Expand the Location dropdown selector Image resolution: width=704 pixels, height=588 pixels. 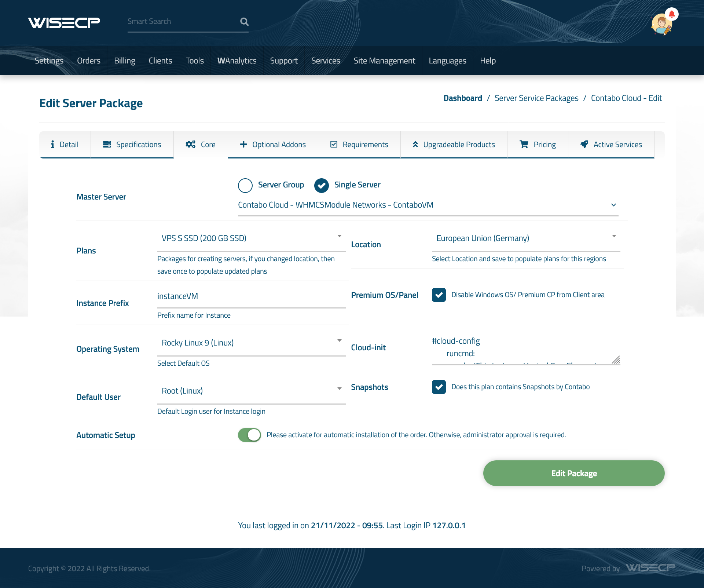(x=615, y=238)
